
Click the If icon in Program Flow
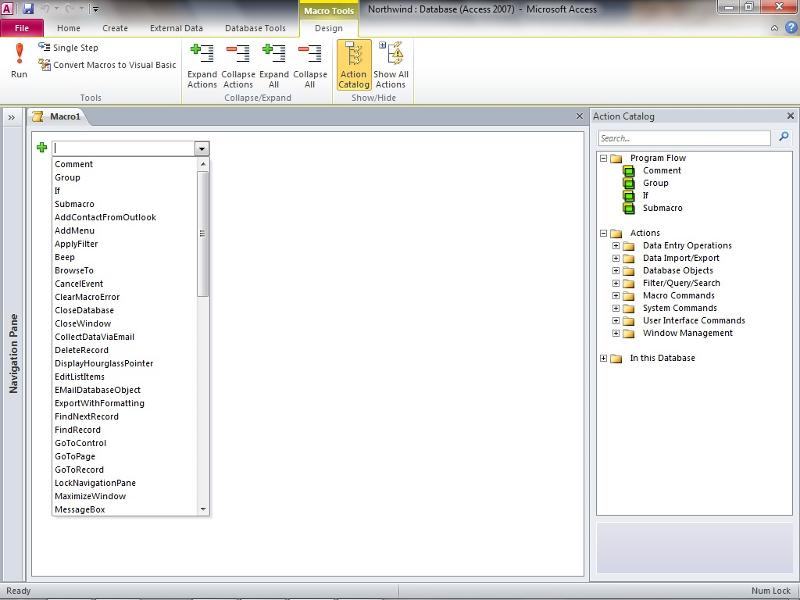tap(629, 195)
